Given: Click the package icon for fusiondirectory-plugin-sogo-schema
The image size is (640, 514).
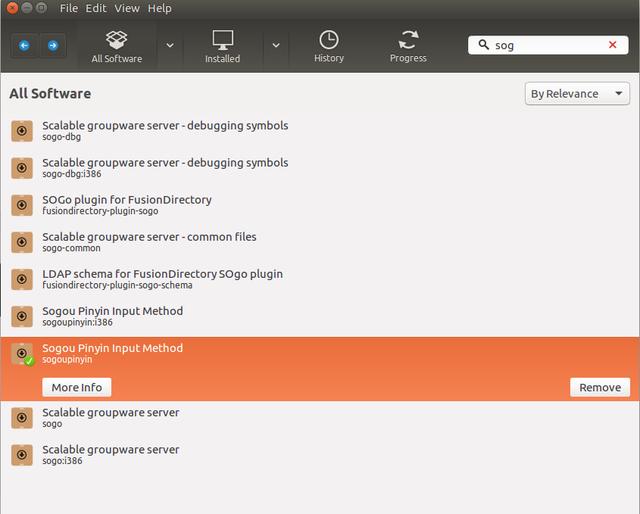Looking at the screenshot, I should point(22,279).
